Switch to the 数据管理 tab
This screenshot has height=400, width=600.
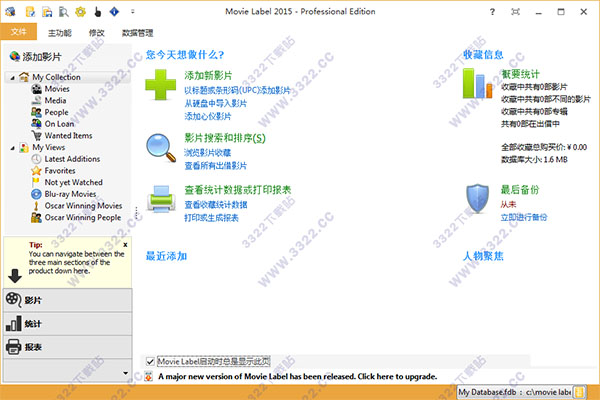[137, 33]
